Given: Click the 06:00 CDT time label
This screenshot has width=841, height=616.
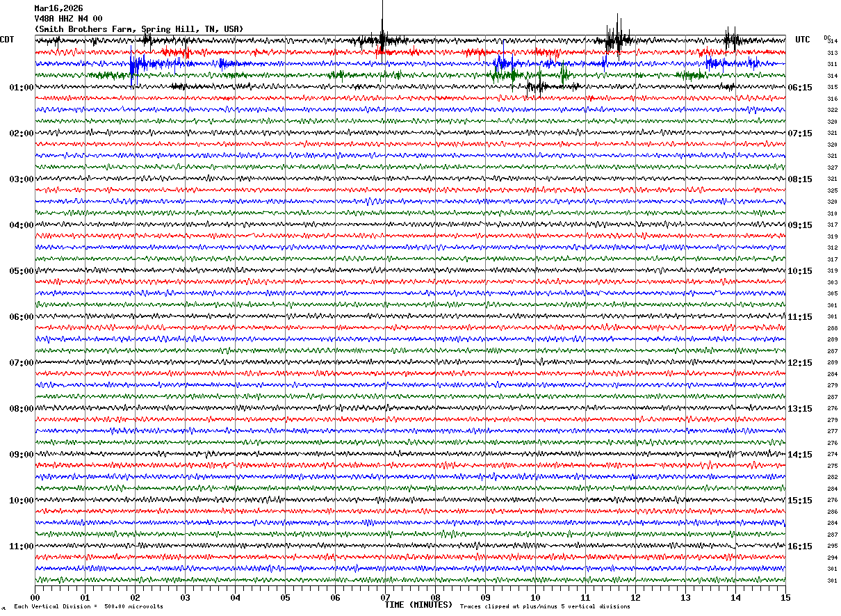Looking at the screenshot, I should click(22, 317).
